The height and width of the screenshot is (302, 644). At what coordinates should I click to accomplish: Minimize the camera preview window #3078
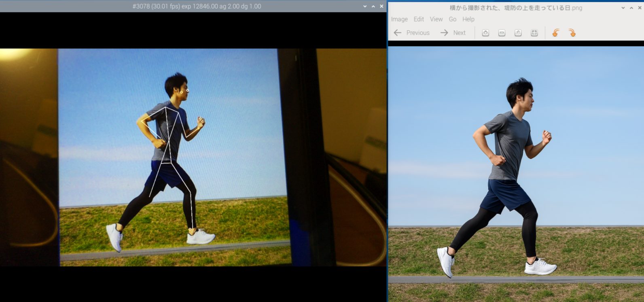[x=365, y=6]
